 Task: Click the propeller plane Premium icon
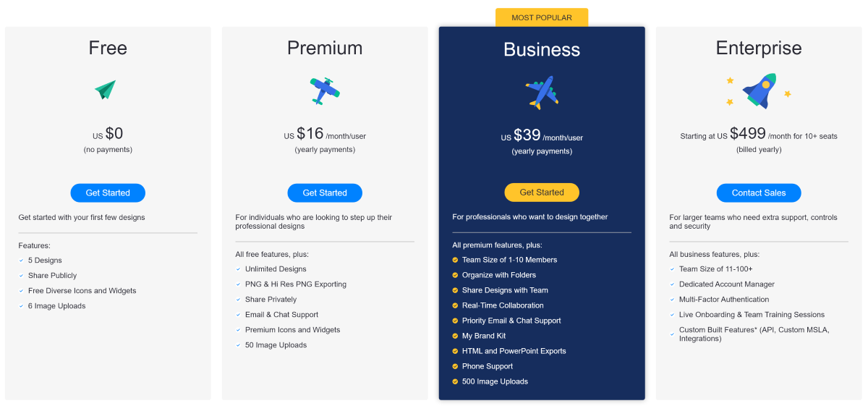click(325, 90)
